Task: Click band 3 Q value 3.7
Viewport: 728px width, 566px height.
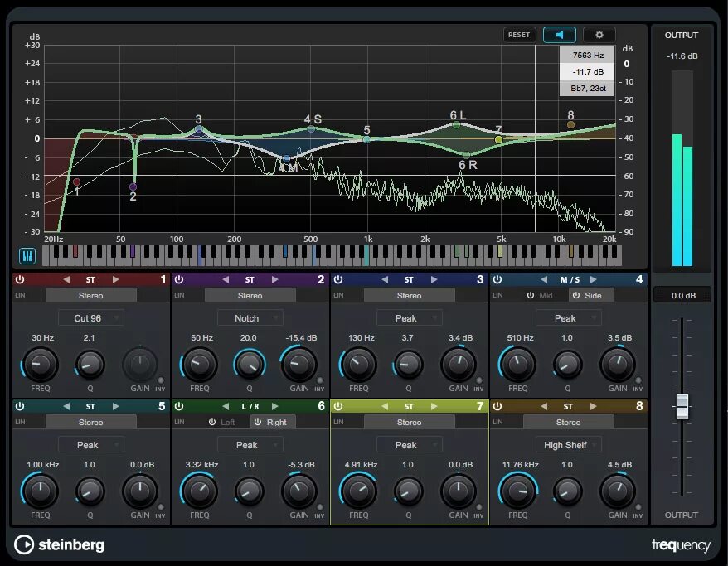Action: click(408, 338)
